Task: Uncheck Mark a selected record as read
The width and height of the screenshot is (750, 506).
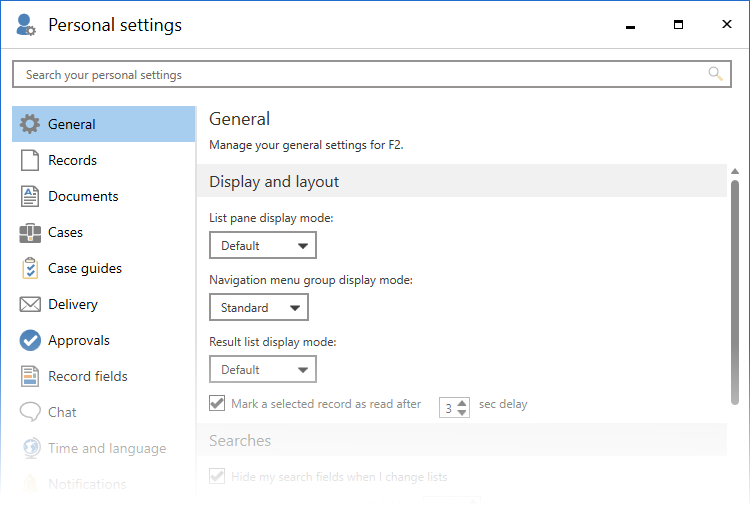Action: click(x=217, y=404)
